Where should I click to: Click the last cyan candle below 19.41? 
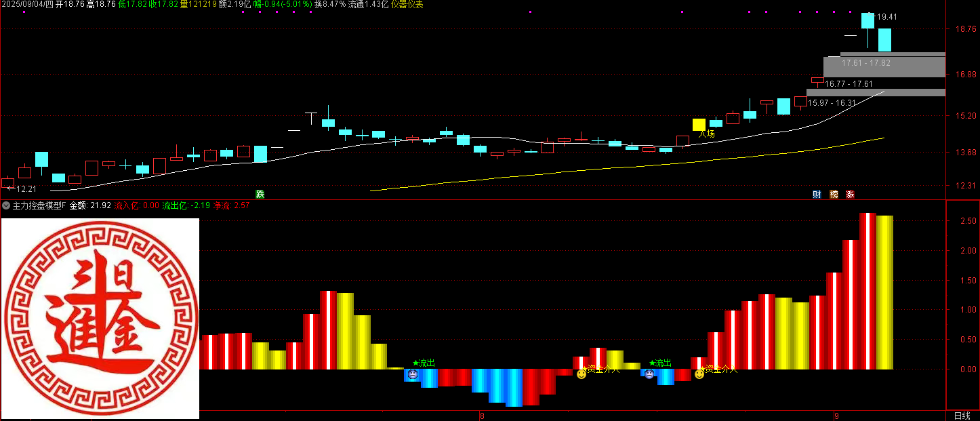pos(884,40)
